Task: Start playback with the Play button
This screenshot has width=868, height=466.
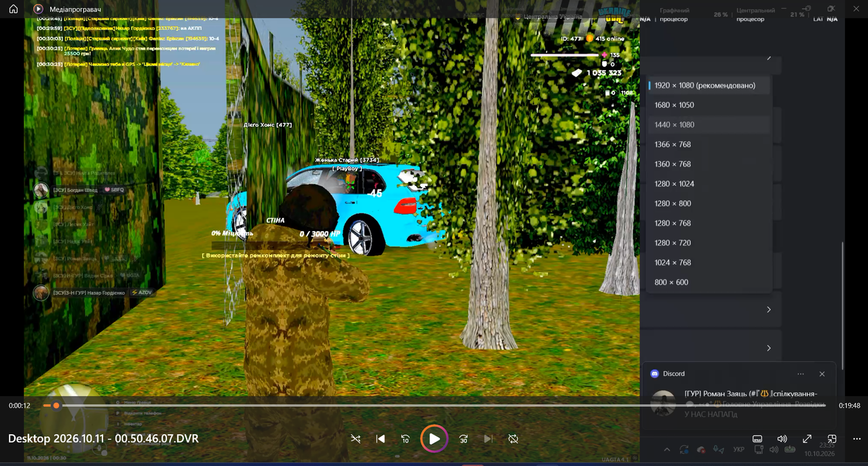Action: pyautogui.click(x=434, y=439)
